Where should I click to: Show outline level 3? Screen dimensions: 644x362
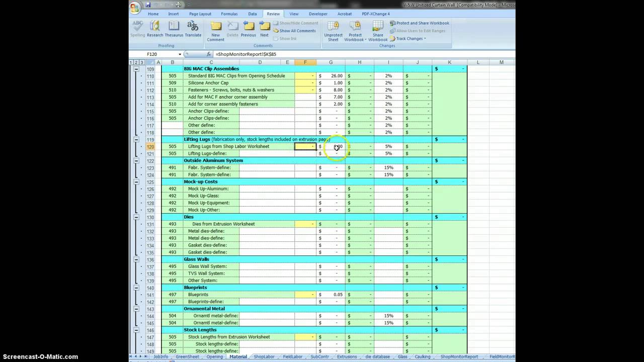click(142, 62)
